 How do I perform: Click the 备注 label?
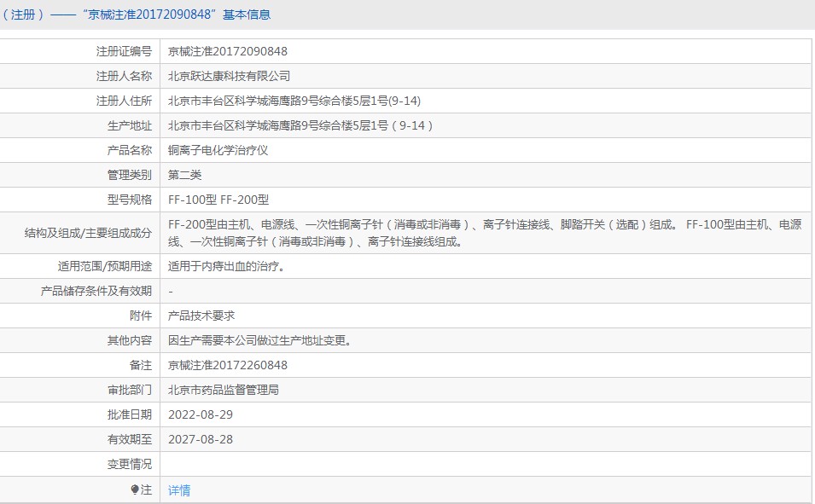140,365
